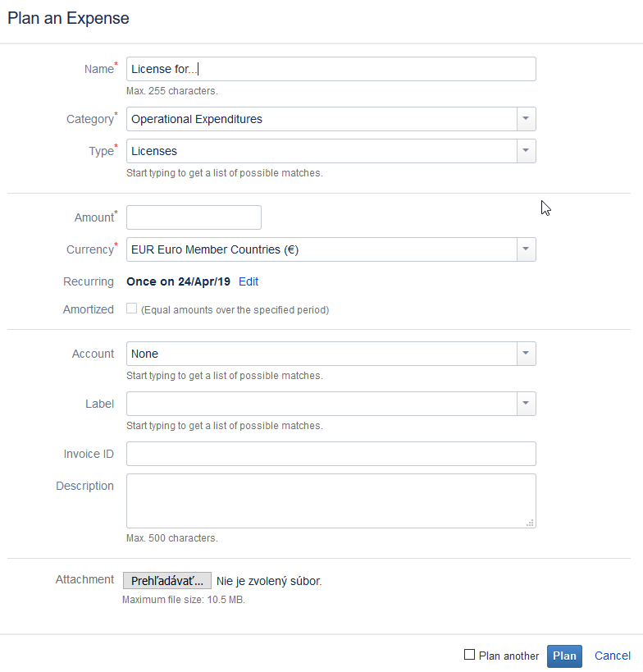Tick the Plan another checkbox

point(470,655)
